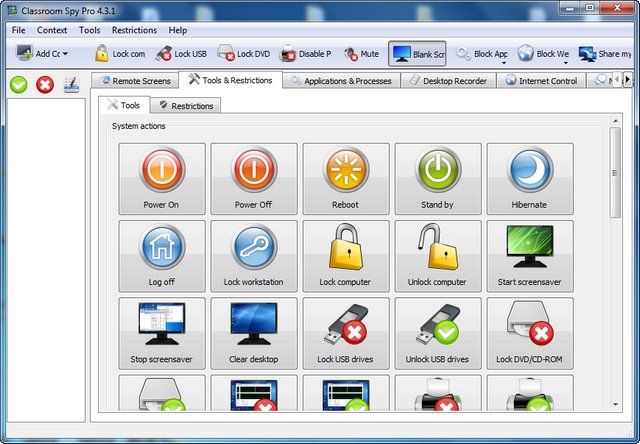640x444 pixels.
Task: Select the Clear desktop action
Action: coord(252,333)
